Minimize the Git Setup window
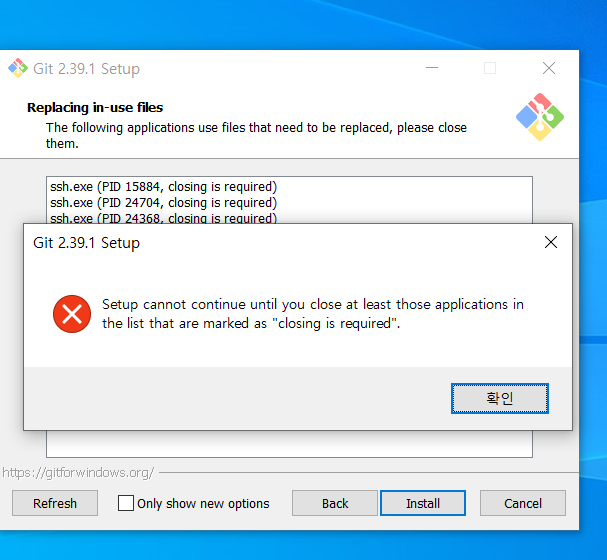This screenshot has height=560, width=607. point(432,68)
